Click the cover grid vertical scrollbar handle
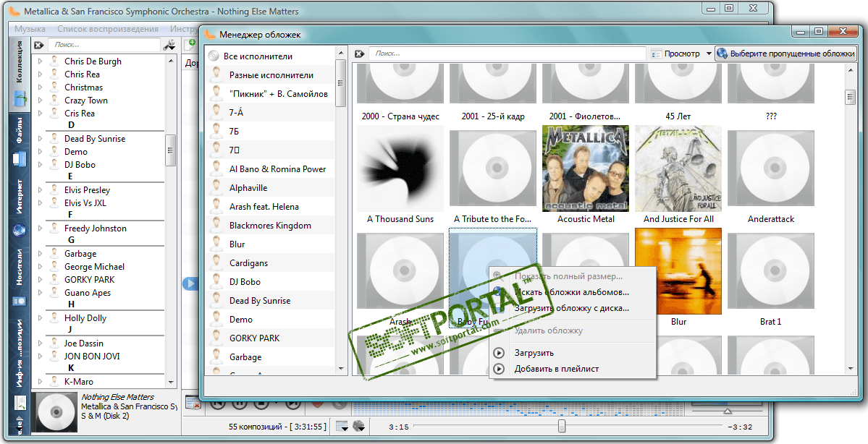This screenshot has width=868, height=444. tap(851, 97)
